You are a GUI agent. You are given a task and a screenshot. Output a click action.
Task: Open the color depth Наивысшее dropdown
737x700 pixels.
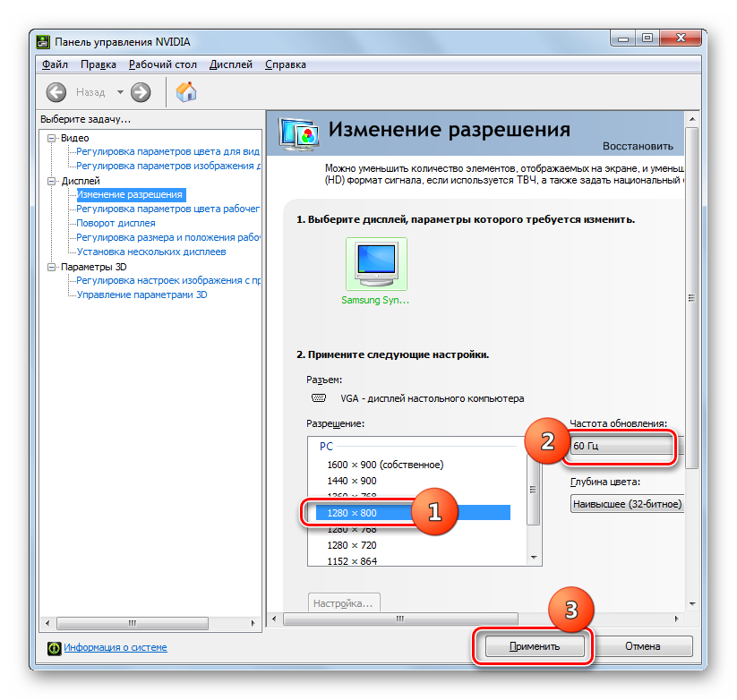click(x=626, y=504)
